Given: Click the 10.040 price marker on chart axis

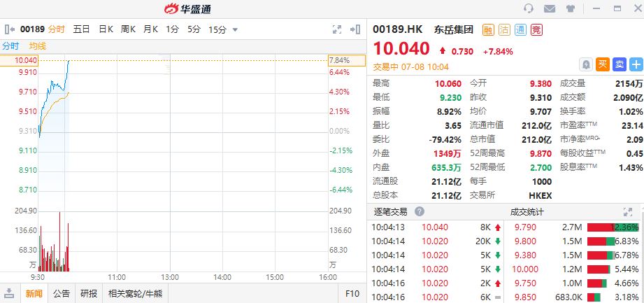Looking at the screenshot, I should click(18, 60).
